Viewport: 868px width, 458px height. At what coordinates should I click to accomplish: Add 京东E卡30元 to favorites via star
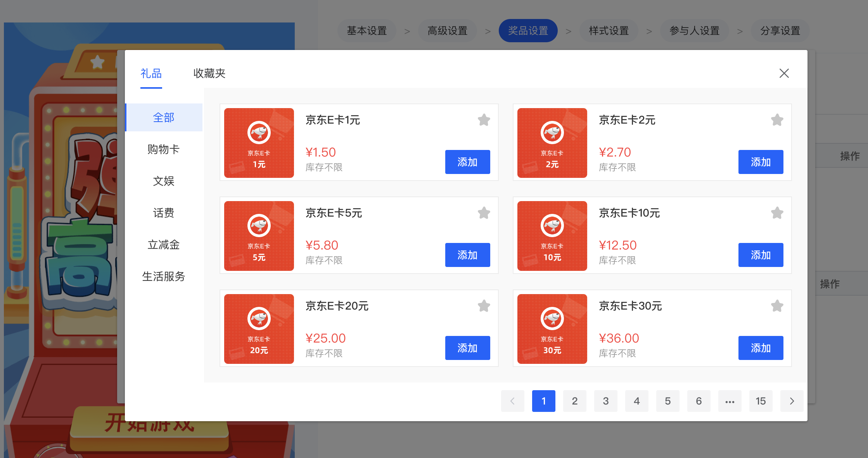pos(777,306)
